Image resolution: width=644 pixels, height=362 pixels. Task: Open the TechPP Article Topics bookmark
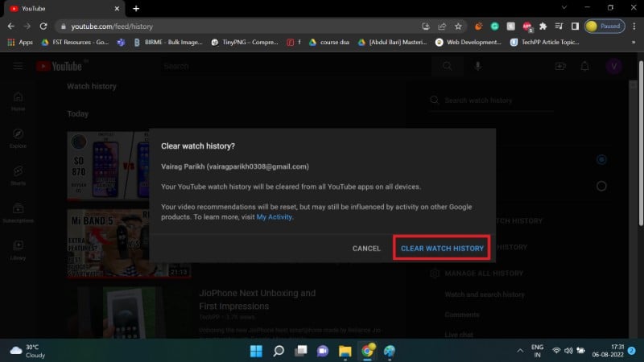point(545,42)
